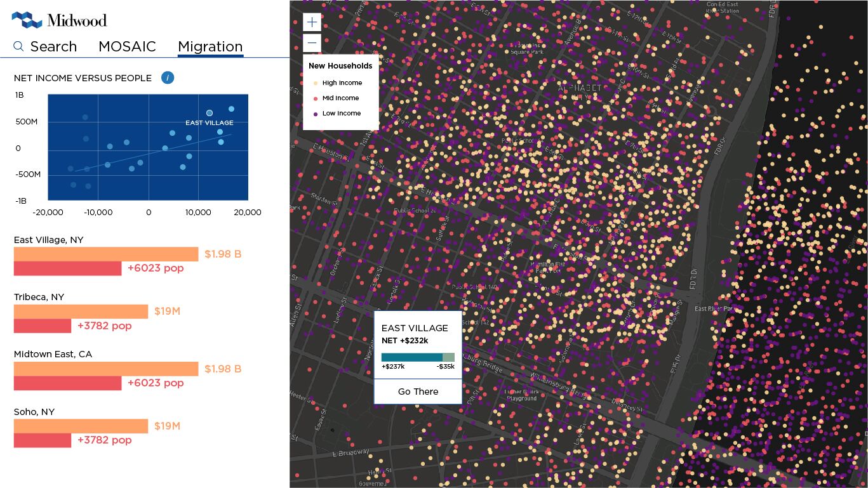Choose the Soho, NY list entry
This screenshot has height=488, width=868.
point(34,412)
